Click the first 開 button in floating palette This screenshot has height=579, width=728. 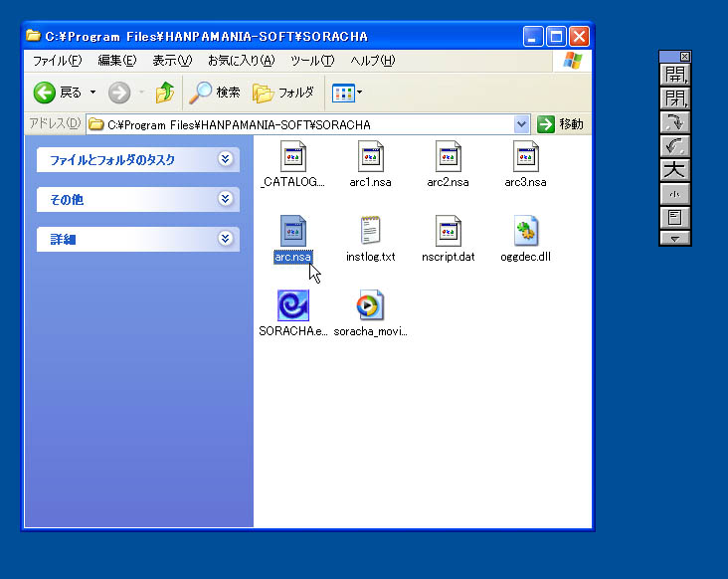[x=674, y=75]
